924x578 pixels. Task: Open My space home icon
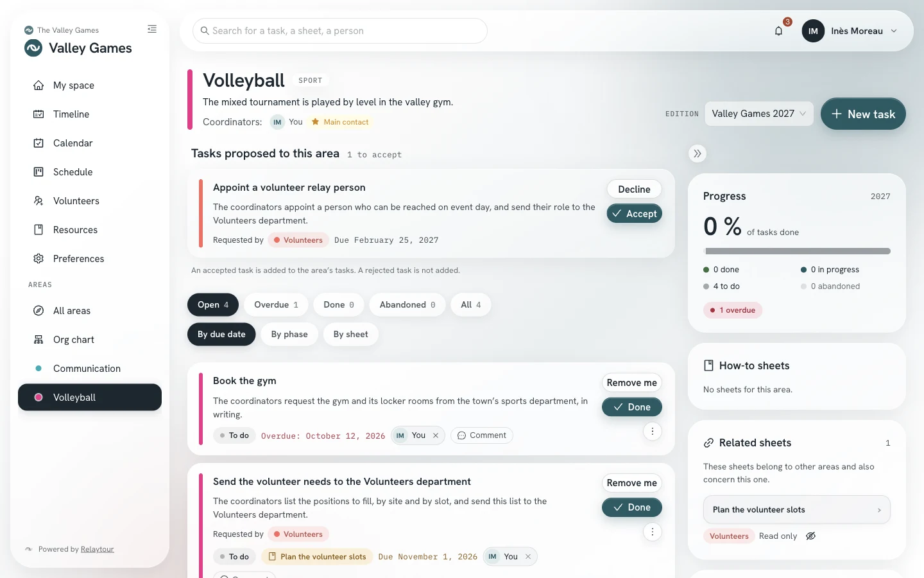38,85
